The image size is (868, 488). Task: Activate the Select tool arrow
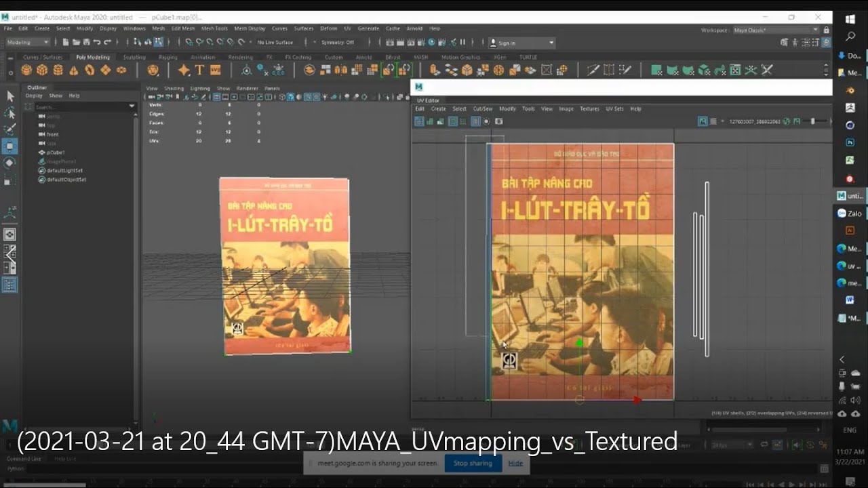click(10, 97)
